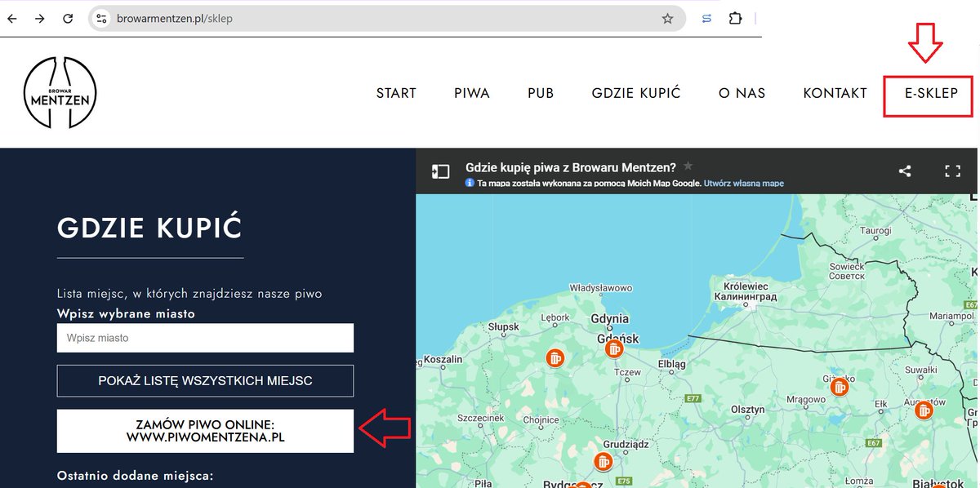Click the Słupsk label on the map
The width and height of the screenshot is (980, 488).
(x=503, y=326)
